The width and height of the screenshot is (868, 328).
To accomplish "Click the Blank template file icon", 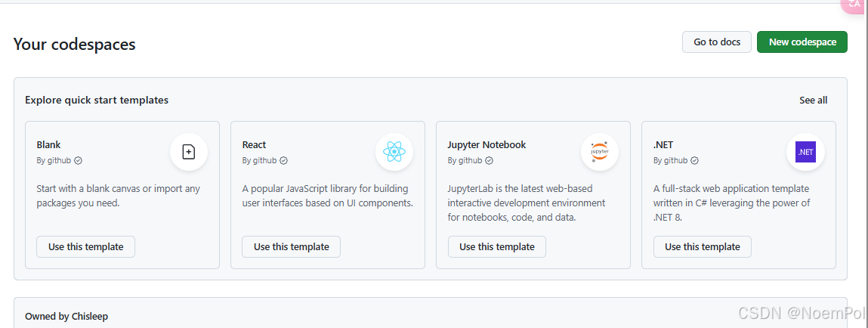I will [189, 152].
